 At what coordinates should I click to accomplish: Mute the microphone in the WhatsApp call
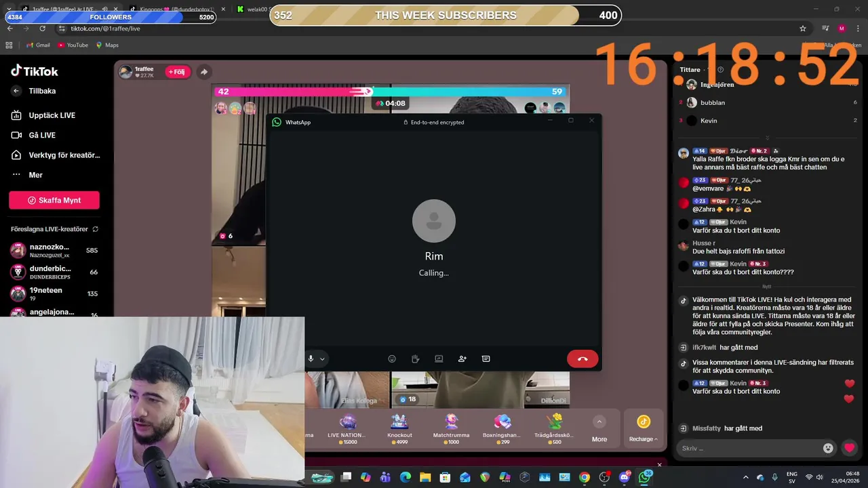tap(311, 359)
